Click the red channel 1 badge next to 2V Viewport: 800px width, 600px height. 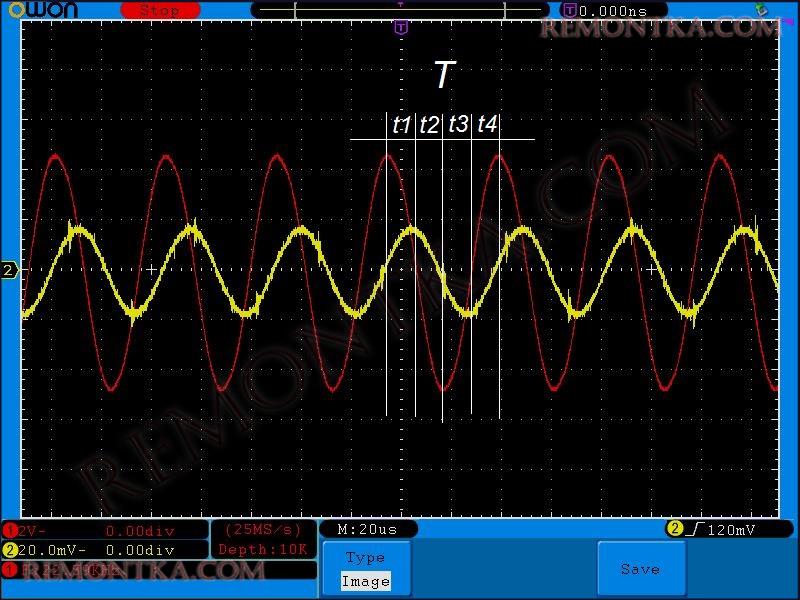tap(10, 530)
